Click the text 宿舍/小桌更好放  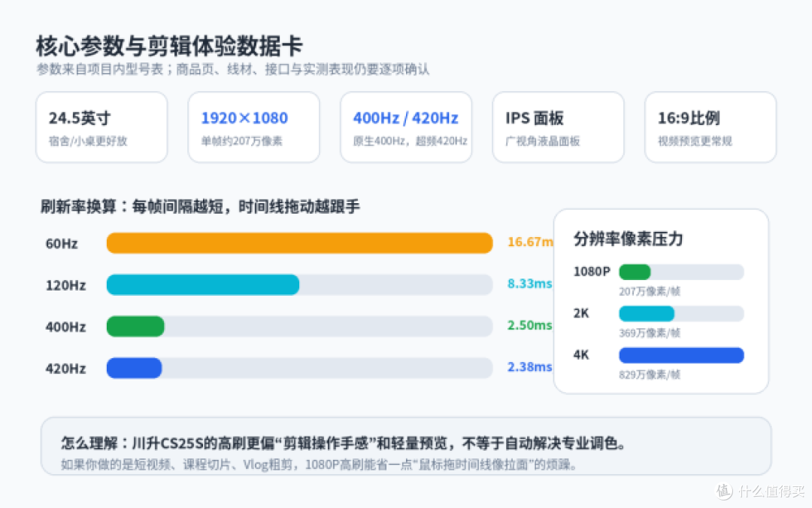tap(88, 141)
